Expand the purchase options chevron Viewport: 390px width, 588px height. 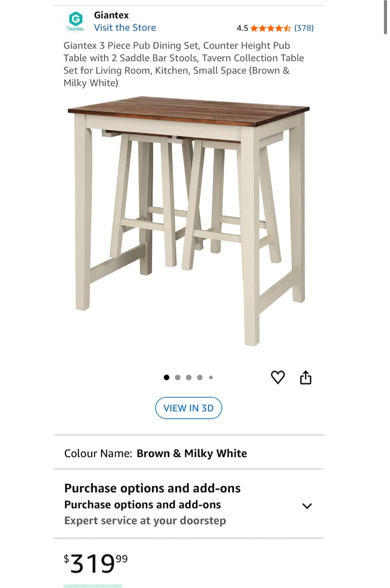pyautogui.click(x=307, y=506)
